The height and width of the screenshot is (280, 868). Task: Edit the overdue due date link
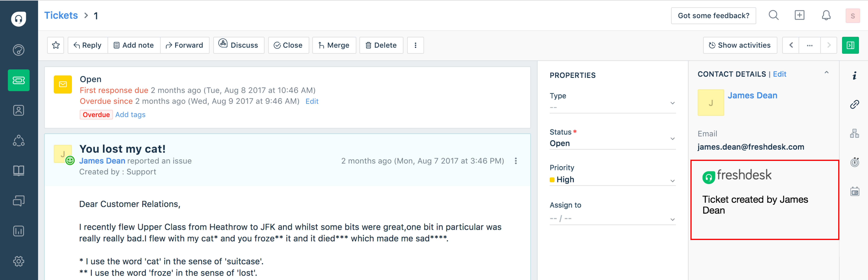312,101
